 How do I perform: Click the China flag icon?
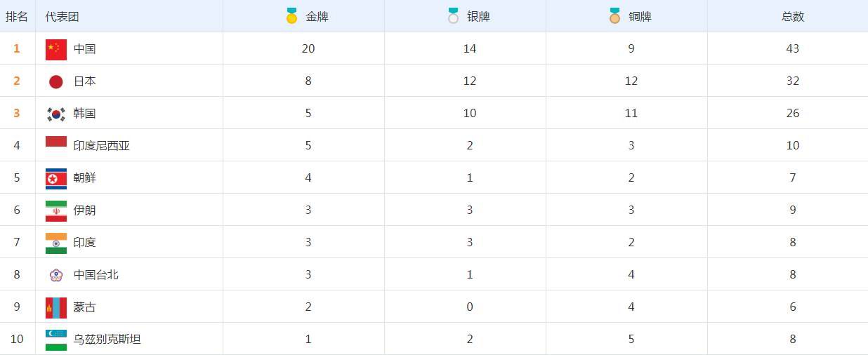pyautogui.click(x=56, y=49)
